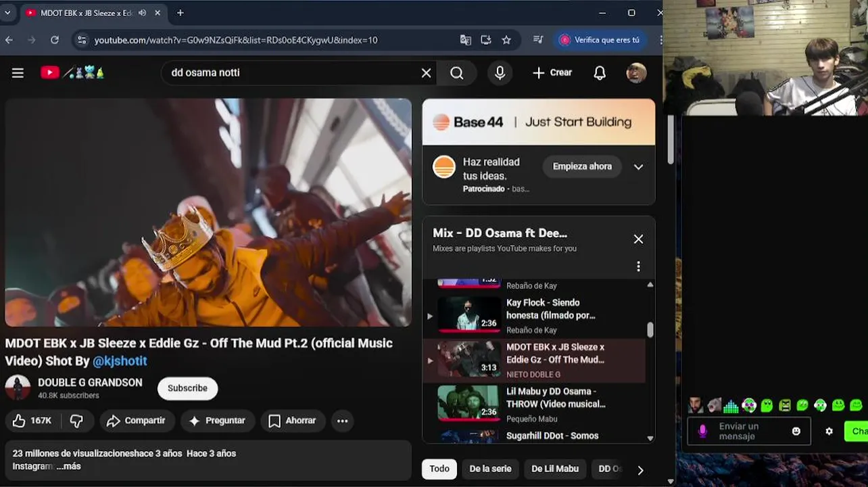Click the Preguntar button
868x487 pixels.
(x=218, y=421)
